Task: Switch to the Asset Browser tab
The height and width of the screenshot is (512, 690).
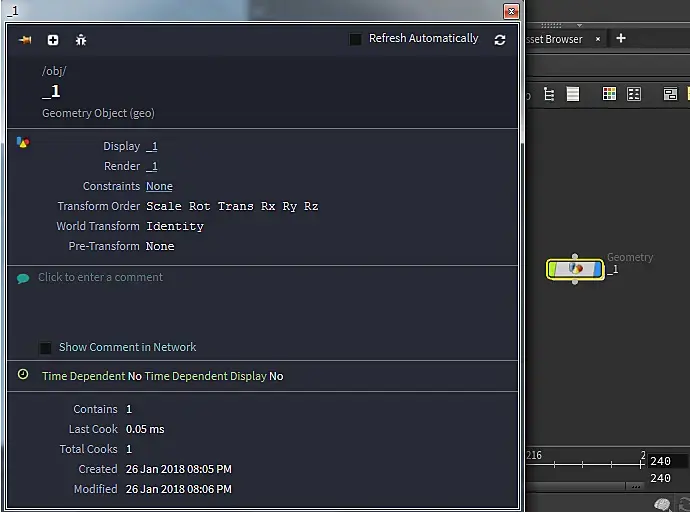Action: click(x=554, y=39)
